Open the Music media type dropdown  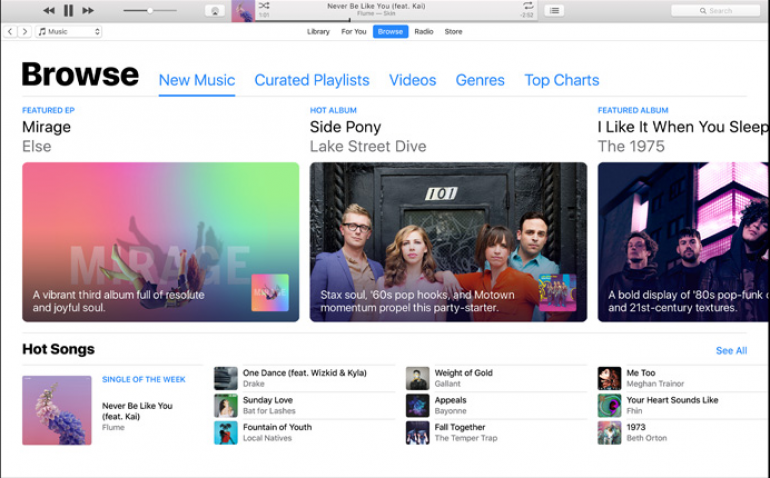coord(69,31)
